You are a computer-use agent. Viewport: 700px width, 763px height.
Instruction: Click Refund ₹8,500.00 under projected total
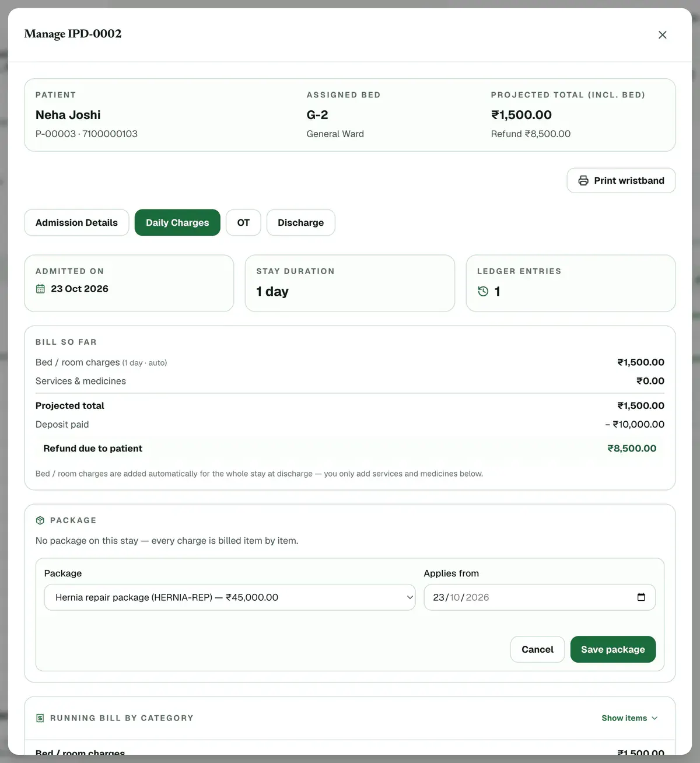531,134
